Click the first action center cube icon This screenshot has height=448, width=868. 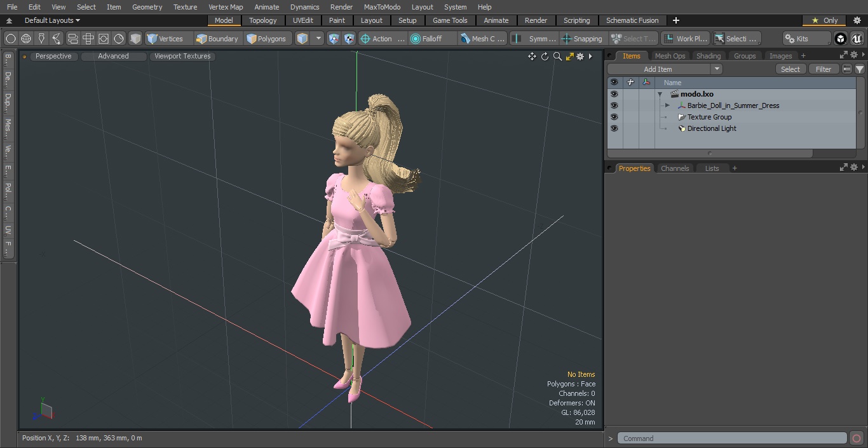tap(334, 39)
